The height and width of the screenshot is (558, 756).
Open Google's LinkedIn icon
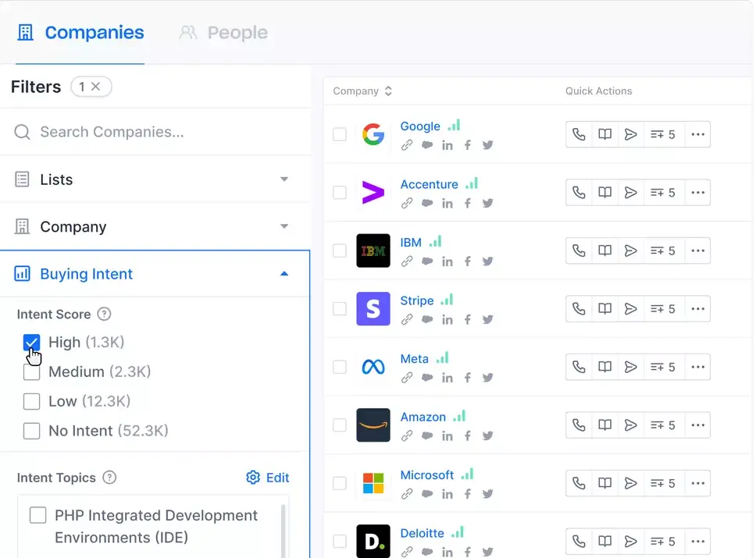coord(448,145)
